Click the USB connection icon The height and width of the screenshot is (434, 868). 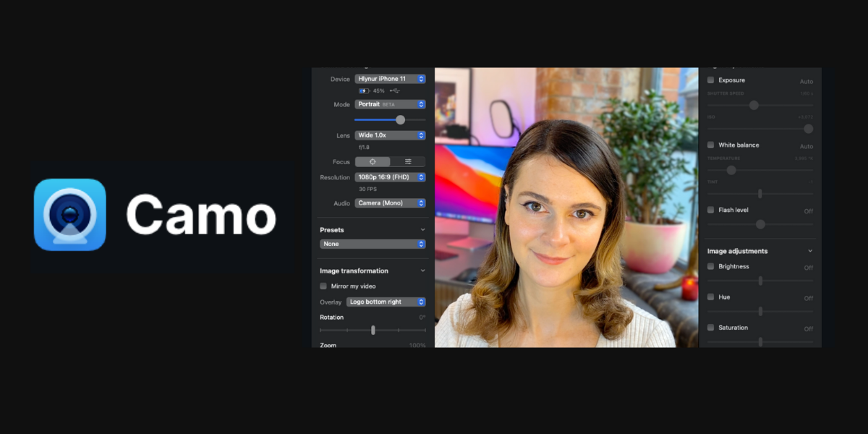(394, 91)
